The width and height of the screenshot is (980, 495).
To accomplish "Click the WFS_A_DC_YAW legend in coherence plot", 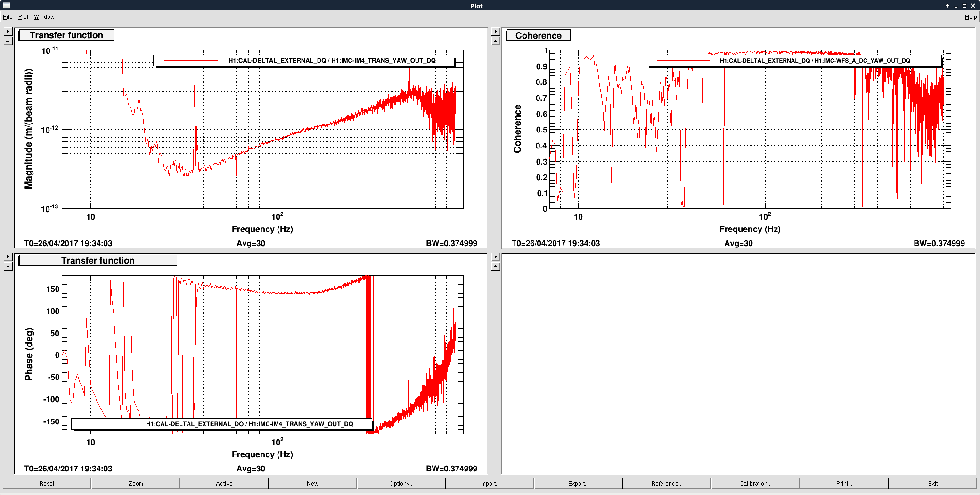I will click(794, 61).
